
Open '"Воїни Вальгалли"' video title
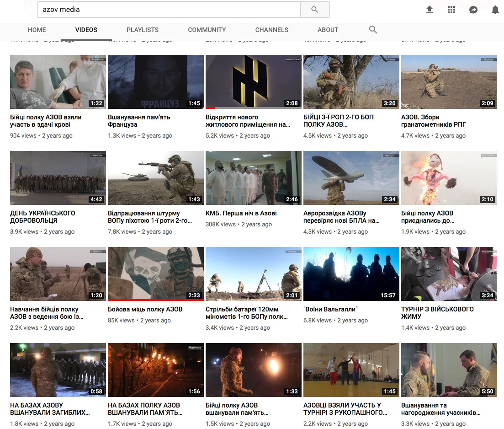point(330,309)
